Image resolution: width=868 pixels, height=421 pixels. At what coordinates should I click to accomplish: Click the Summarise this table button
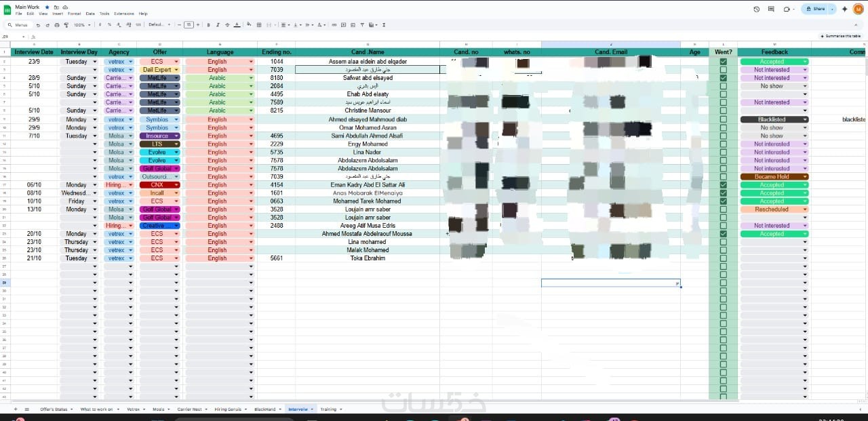point(842,36)
